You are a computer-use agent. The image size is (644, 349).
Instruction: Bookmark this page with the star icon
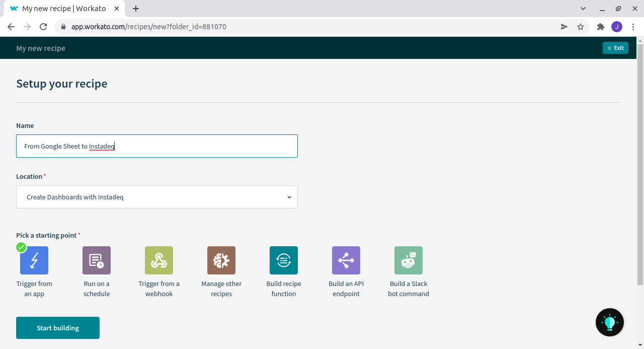(x=581, y=27)
